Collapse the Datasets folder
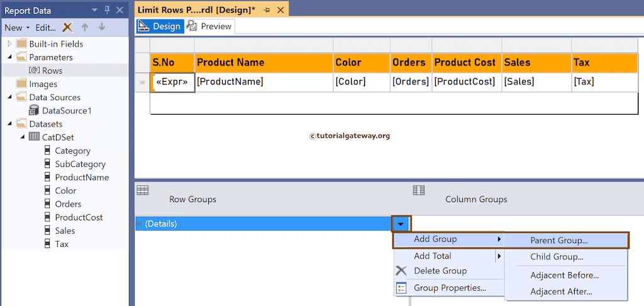The width and height of the screenshot is (644, 306). point(10,123)
